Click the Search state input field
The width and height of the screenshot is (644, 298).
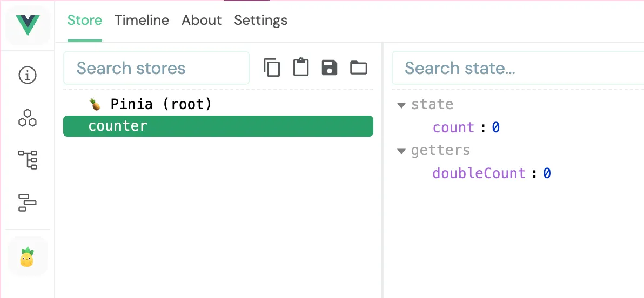coord(518,67)
